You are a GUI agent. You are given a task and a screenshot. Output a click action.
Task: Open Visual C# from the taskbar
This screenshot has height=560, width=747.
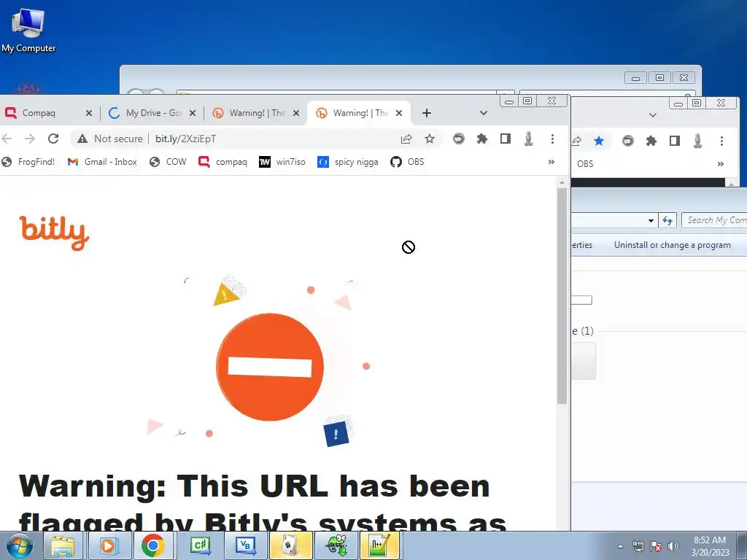[201, 545]
